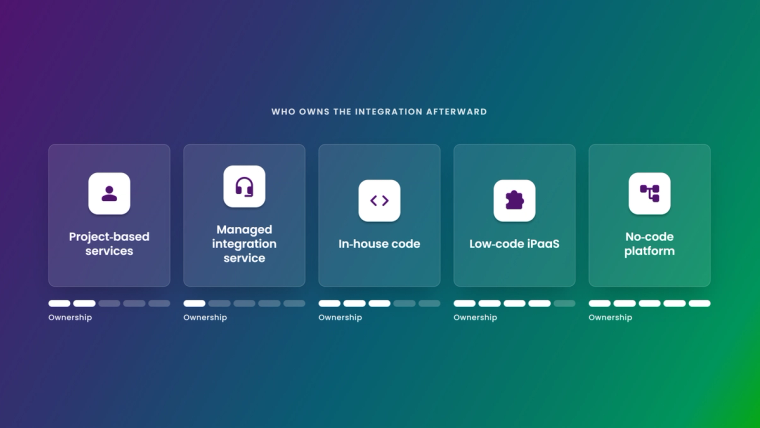Click the ownership meter under Project-based services
Screen dimensions: 760x428
109,303
